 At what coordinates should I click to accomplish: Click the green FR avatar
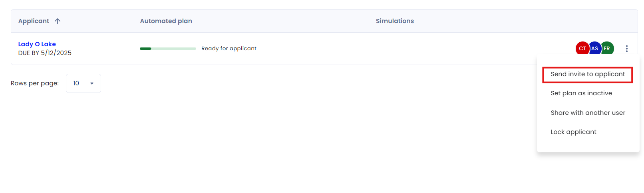[x=607, y=48]
